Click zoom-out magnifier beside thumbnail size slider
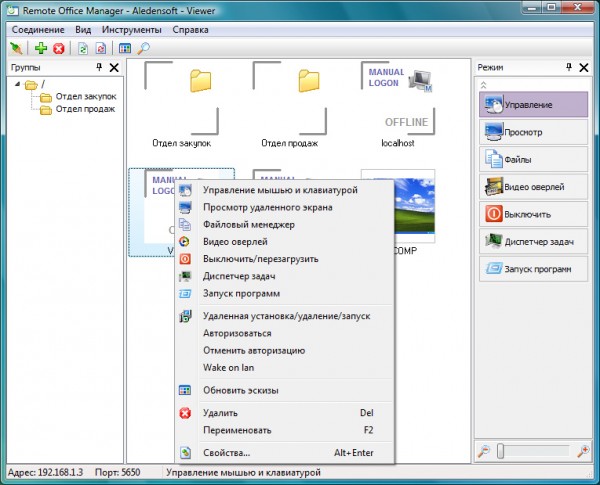This screenshot has height=485, width=600. click(x=485, y=451)
